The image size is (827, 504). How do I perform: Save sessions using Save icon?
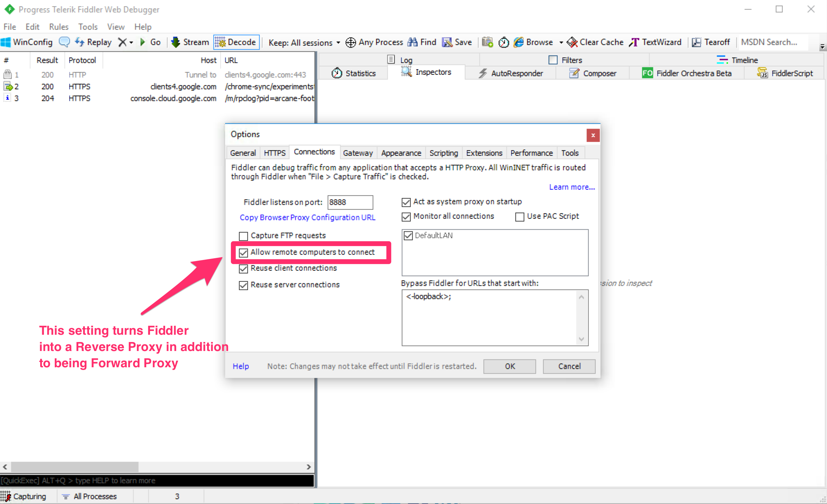pos(457,42)
